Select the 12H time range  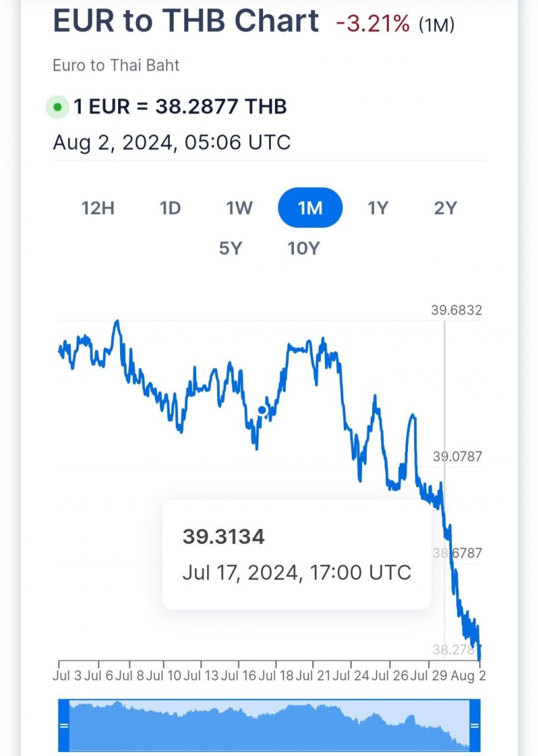tap(98, 208)
